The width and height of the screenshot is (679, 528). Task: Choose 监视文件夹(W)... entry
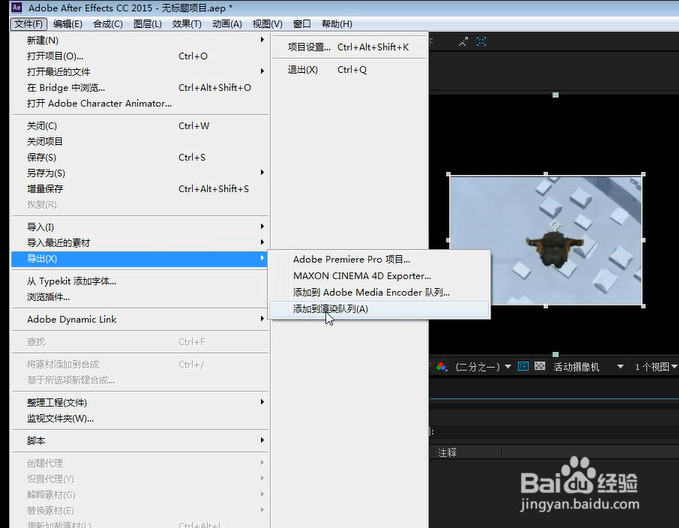139,419
